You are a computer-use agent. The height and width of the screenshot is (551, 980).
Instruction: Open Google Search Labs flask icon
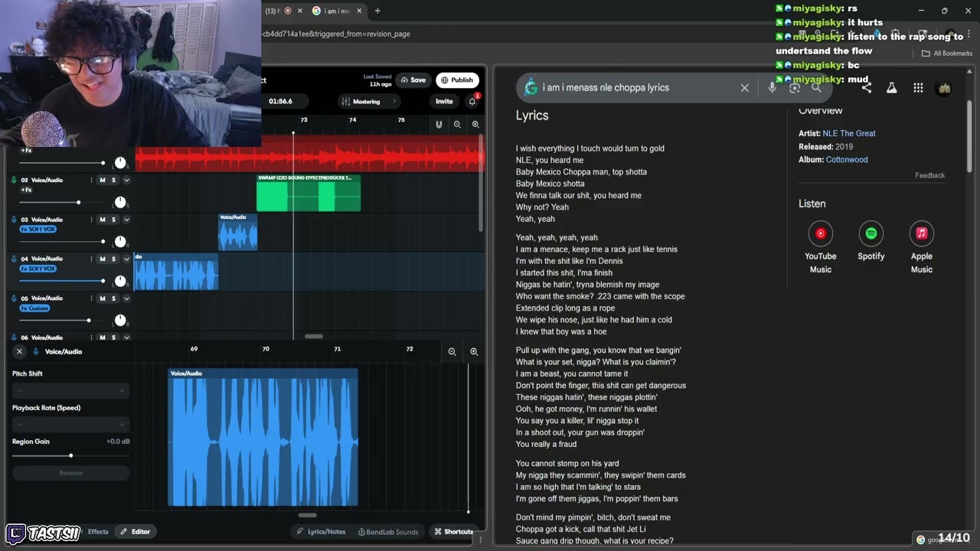coord(892,88)
